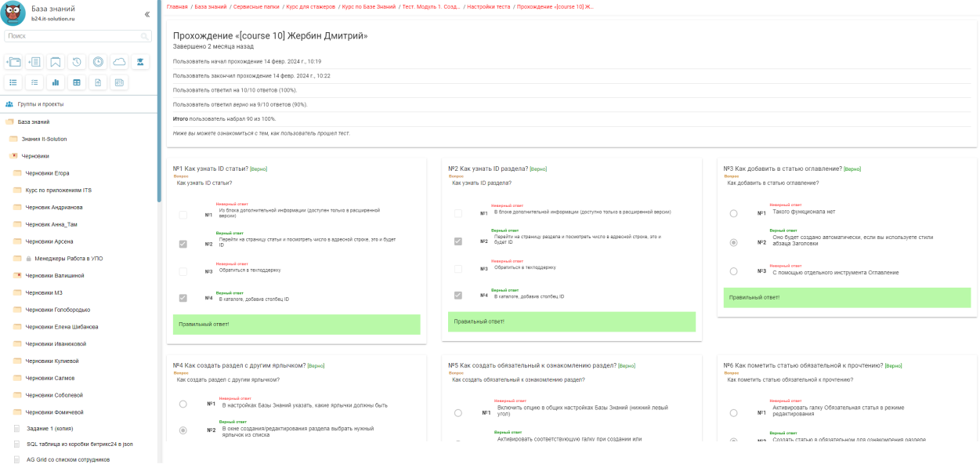
Task: Open Черновики Голобородько in the tree
Action: point(57,310)
